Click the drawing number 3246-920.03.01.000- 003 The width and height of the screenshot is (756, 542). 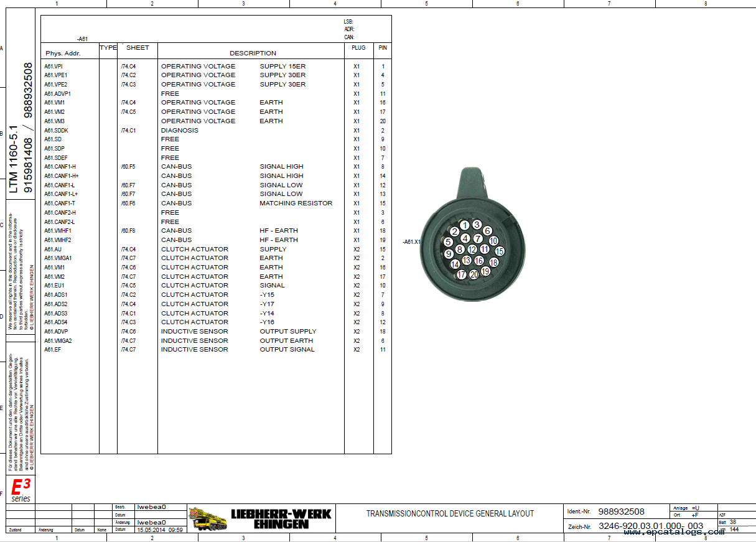tap(651, 526)
